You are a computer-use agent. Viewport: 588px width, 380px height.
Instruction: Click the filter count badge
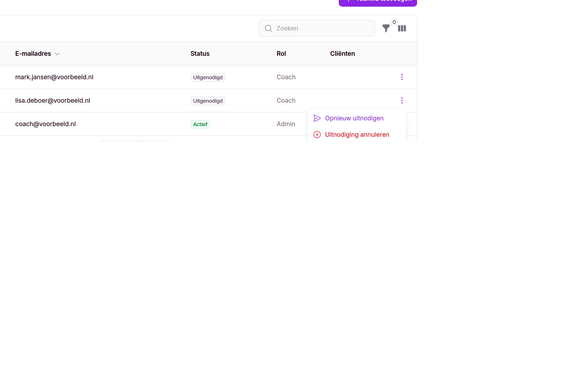click(x=394, y=22)
